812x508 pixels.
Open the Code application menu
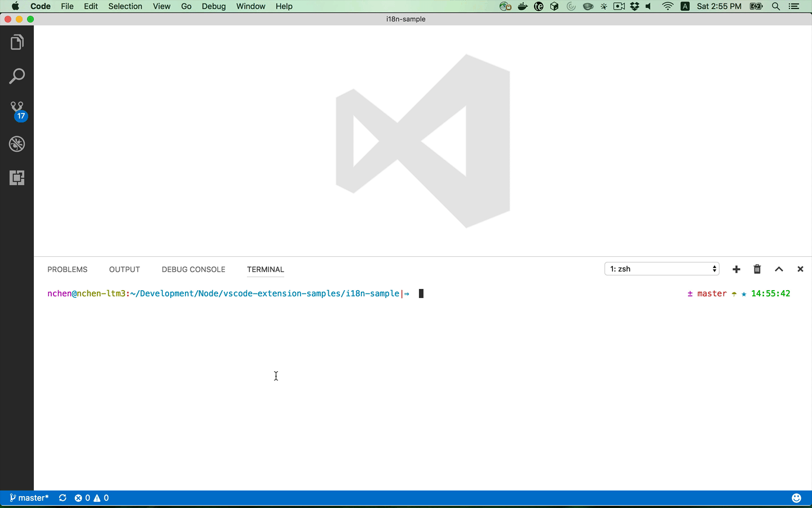[40, 6]
